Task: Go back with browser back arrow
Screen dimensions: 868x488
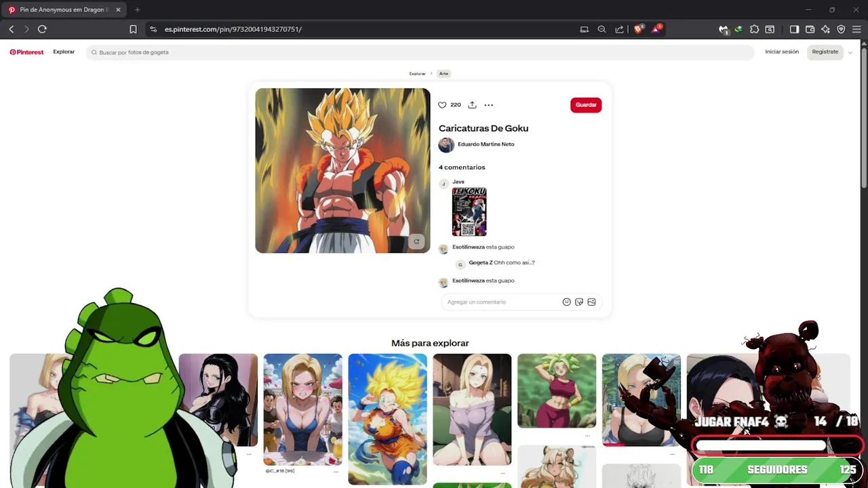Action: [12, 29]
